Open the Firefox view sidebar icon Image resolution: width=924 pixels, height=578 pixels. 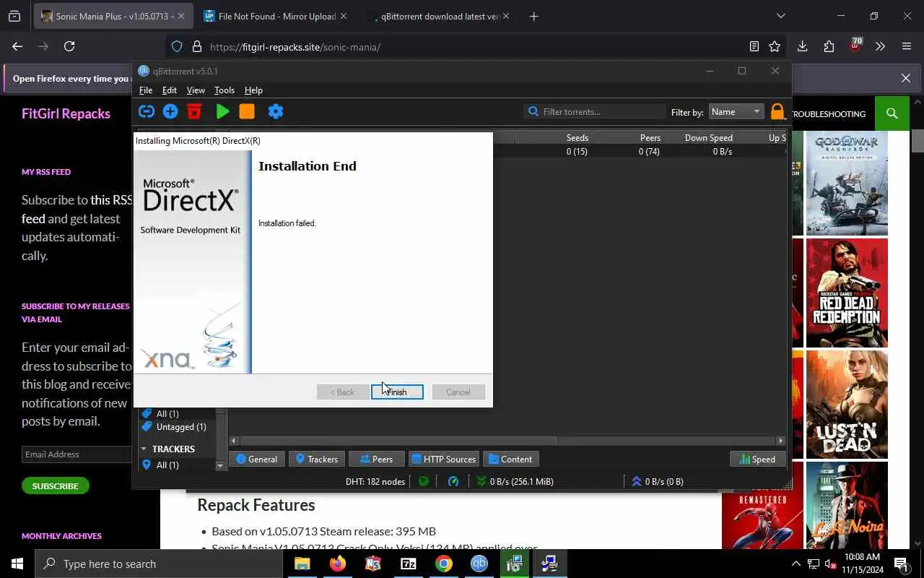(x=14, y=16)
